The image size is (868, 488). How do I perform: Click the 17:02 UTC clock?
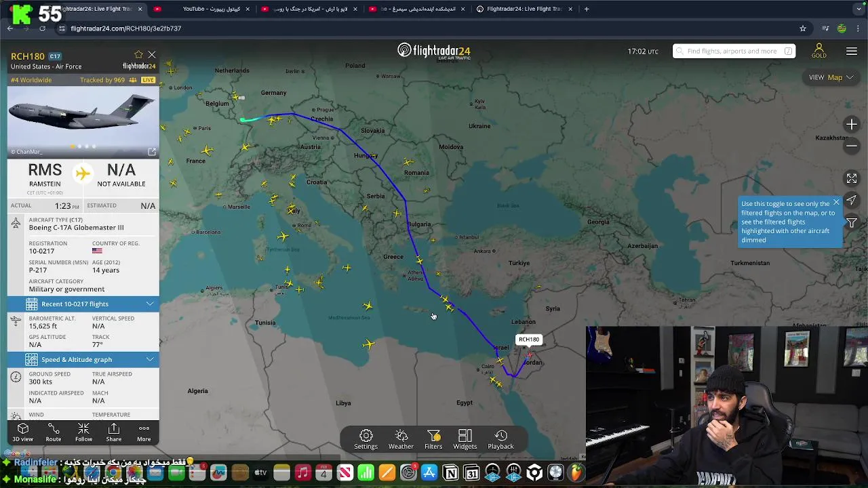click(x=643, y=51)
